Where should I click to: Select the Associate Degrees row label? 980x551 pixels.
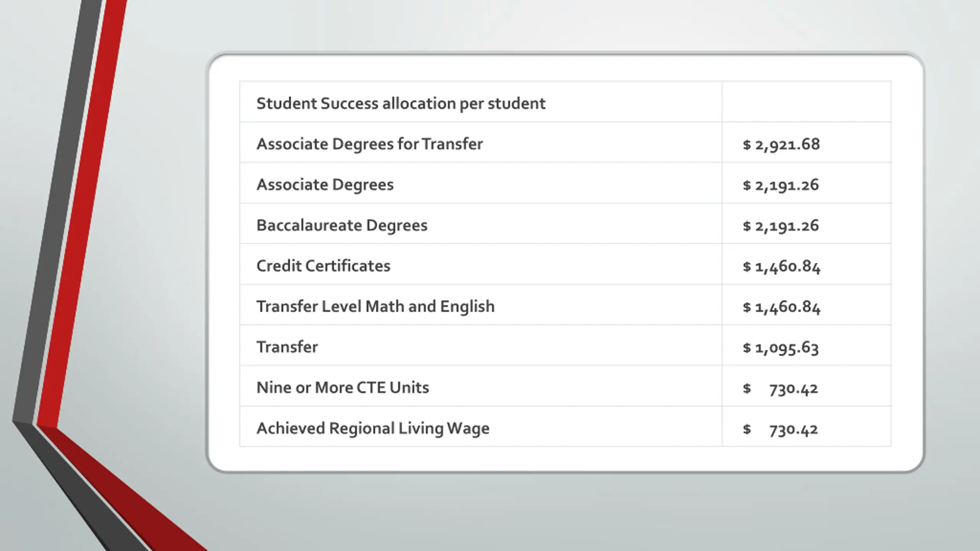click(325, 184)
